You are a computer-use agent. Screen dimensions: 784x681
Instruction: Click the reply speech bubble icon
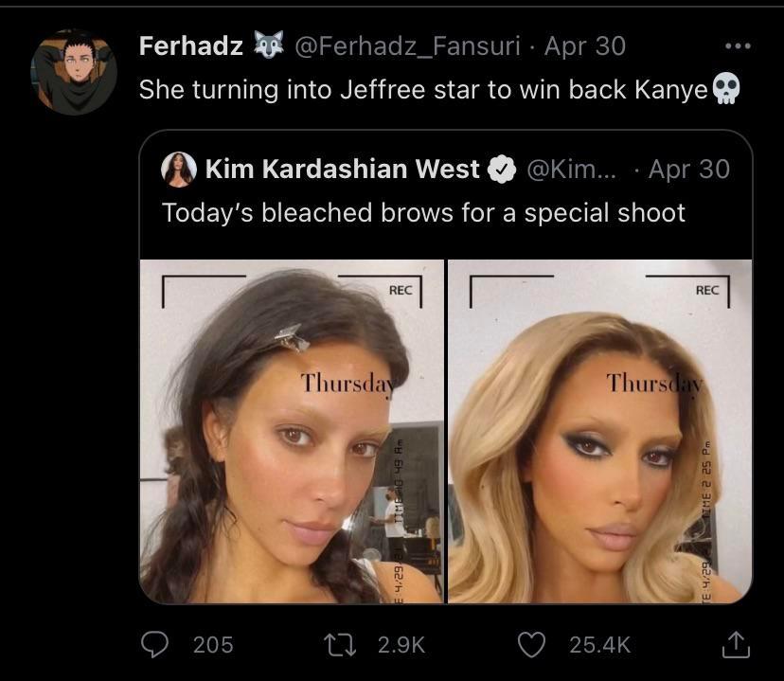(x=154, y=644)
